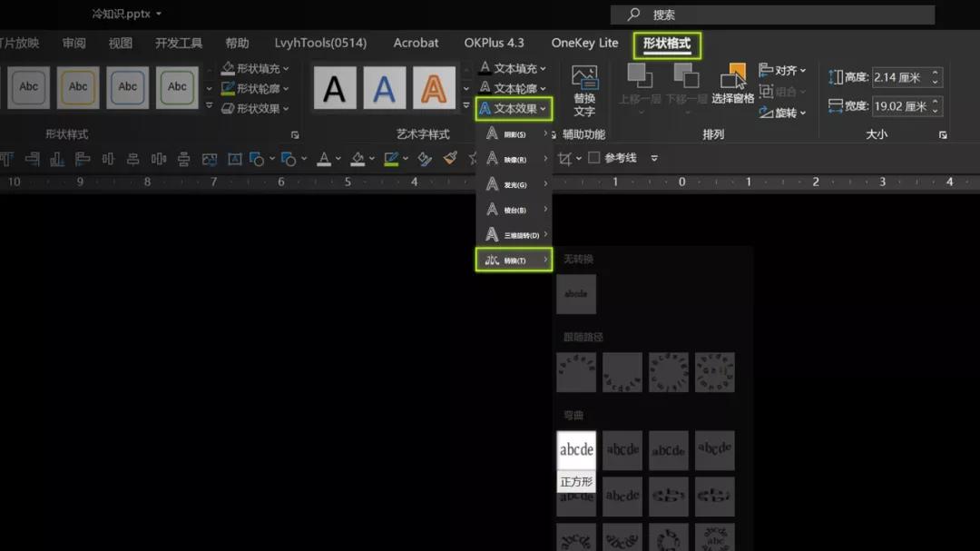Expand the quick access toolbar customize arrow
The image size is (980, 551).
click(x=654, y=158)
